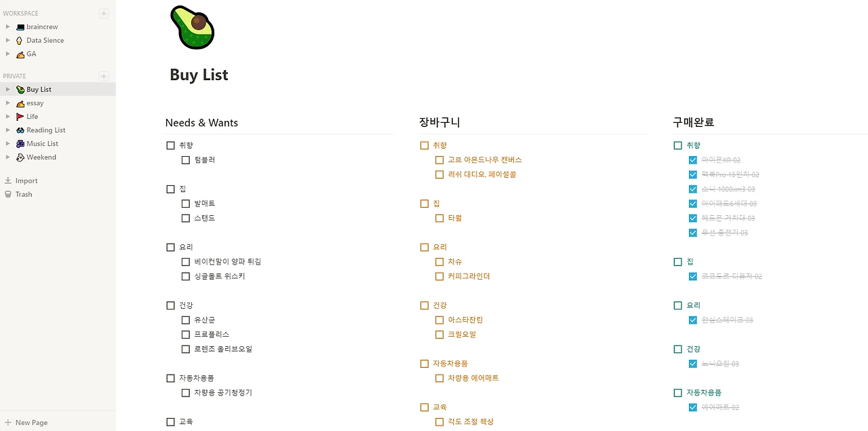Check the 타월 checkbox in 장바구니

(x=439, y=219)
